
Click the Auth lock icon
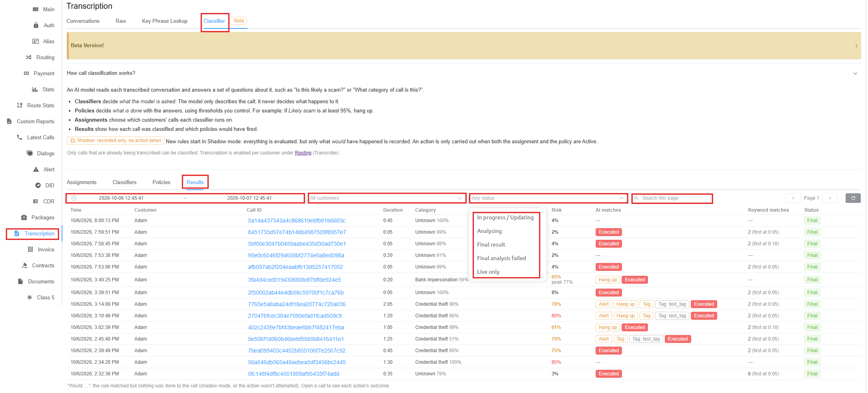click(x=36, y=25)
